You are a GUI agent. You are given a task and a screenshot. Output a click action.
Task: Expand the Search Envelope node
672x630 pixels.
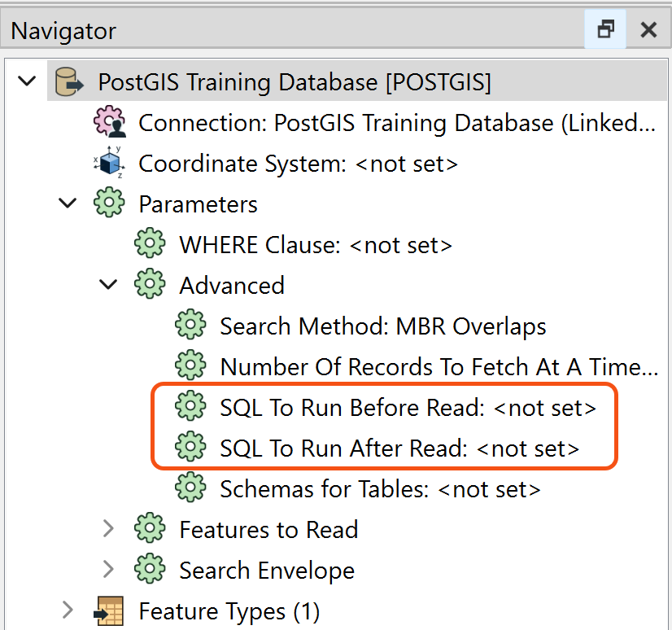pos(109,571)
